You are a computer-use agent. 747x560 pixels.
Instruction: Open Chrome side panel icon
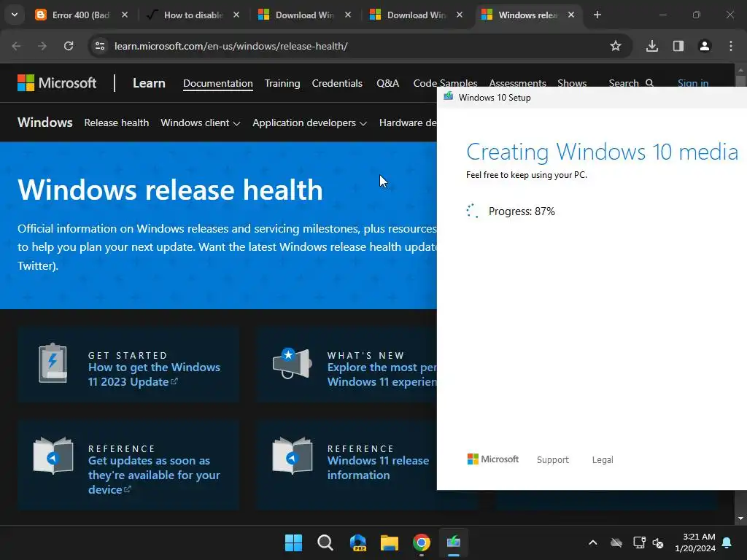click(x=678, y=46)
